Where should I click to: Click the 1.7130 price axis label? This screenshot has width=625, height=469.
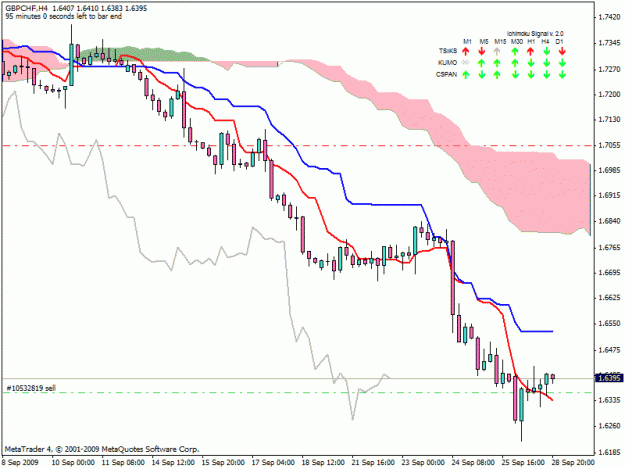pos(610,120)
